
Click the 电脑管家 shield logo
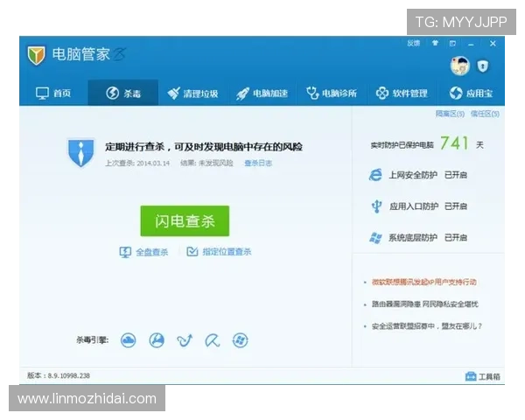(36, 55)
